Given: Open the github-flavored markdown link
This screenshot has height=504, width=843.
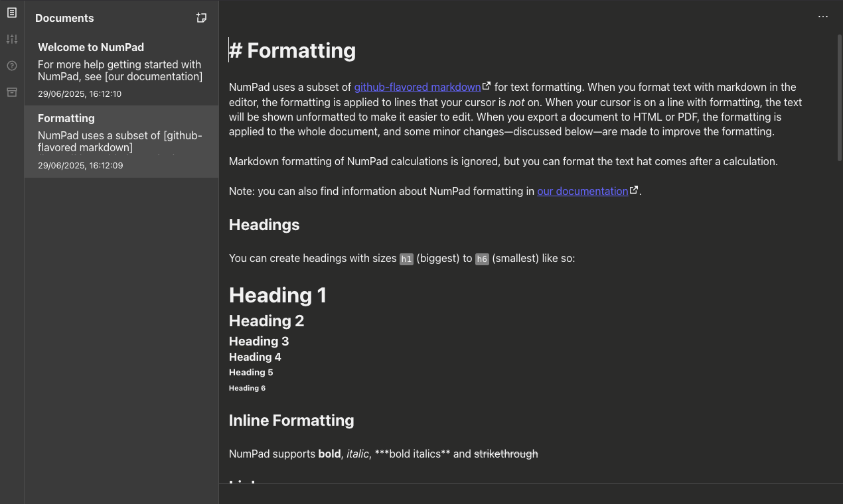Looking at the screenshot, I should 418,87.
